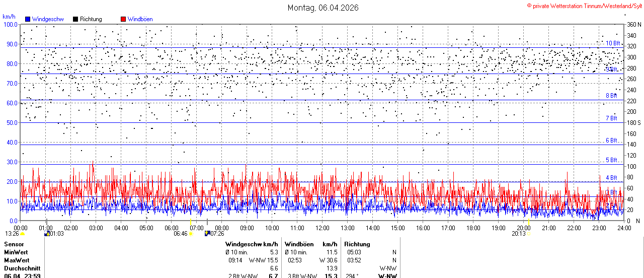644x278 pixels.
Task: Click the maximum gust time 02:53
Action: click(x=294, y=260)
